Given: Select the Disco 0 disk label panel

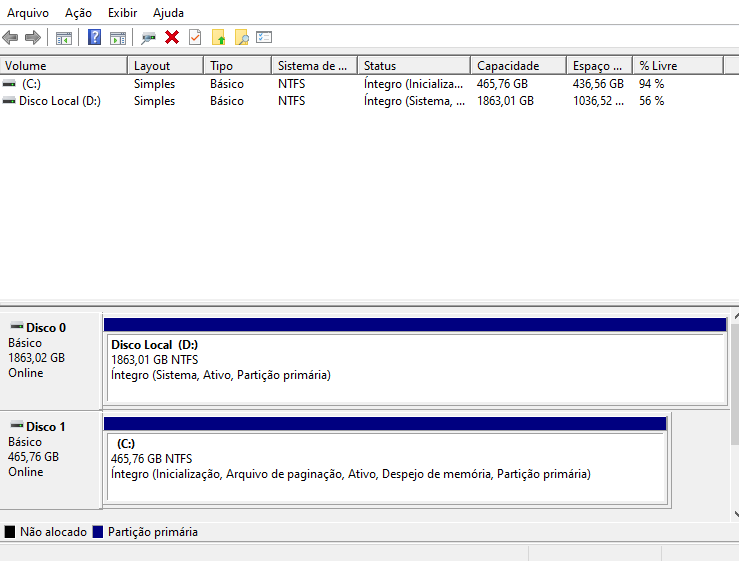Looking at the screenshot, I should (51, 361).
